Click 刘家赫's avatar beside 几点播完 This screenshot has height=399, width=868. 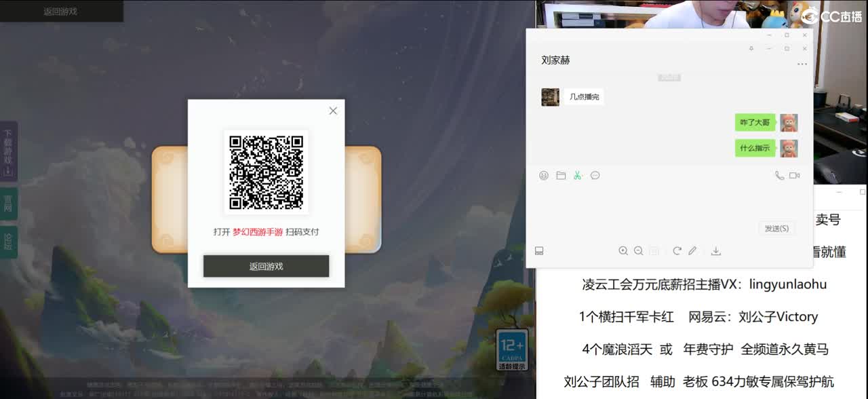click(550, 97)
